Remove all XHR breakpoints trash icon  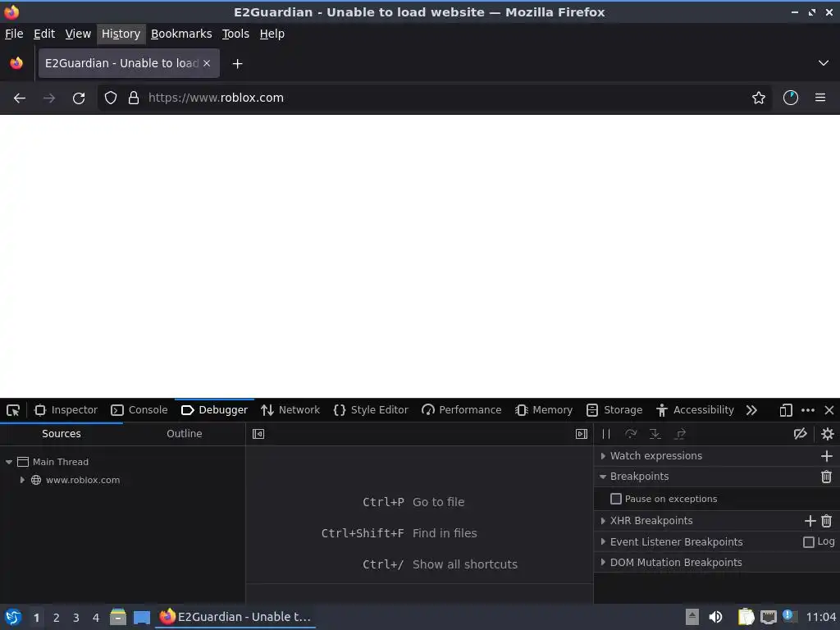click(x=827, y=521)
